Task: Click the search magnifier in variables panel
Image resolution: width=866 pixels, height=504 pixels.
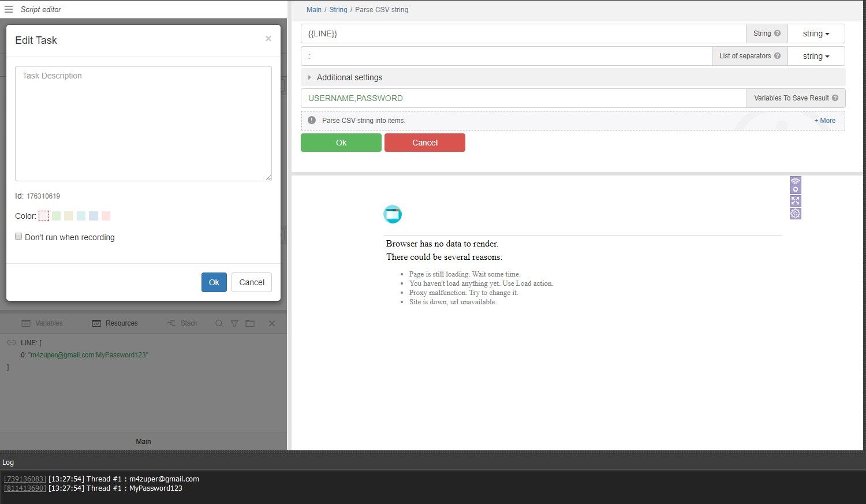Action: [x=219, y=323]
